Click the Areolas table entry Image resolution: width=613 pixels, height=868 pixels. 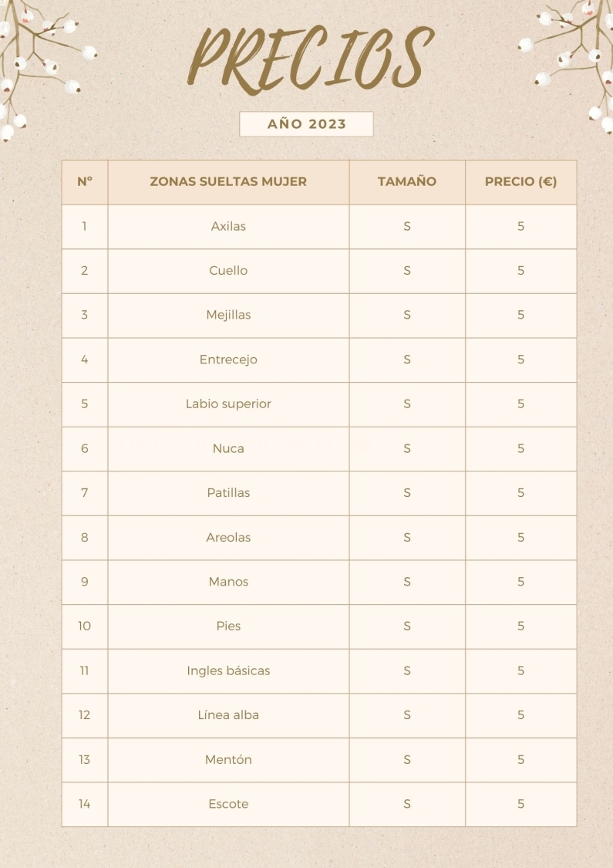pyautogui.click(x=228, y=538)
